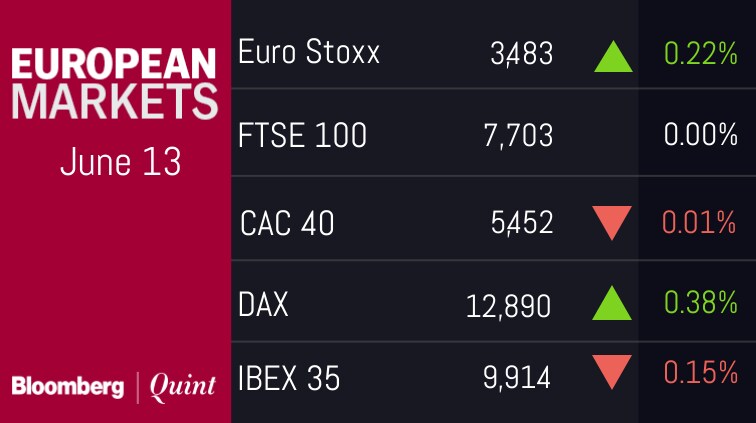Open the CAC 40 index label
Image resolution: width=756 pixels, height=423 pixels.
pos(287,222)
